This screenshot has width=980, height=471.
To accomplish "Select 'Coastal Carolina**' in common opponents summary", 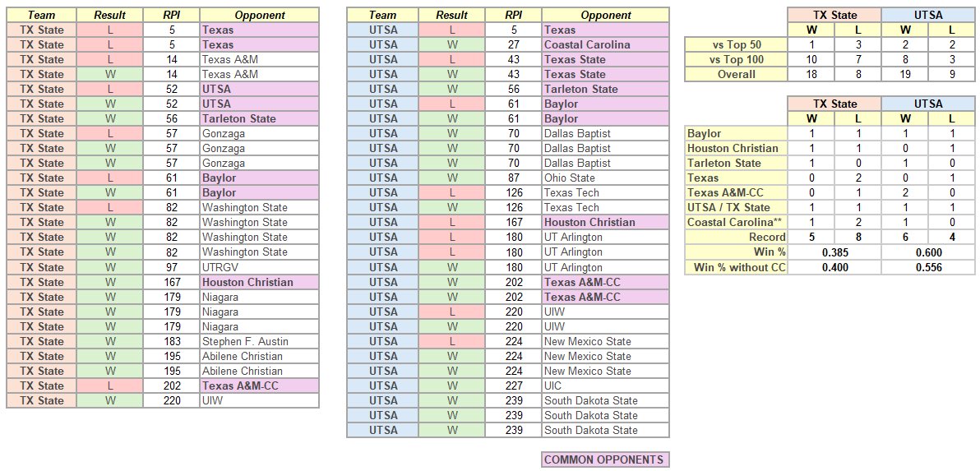I will tap(737, 223).
